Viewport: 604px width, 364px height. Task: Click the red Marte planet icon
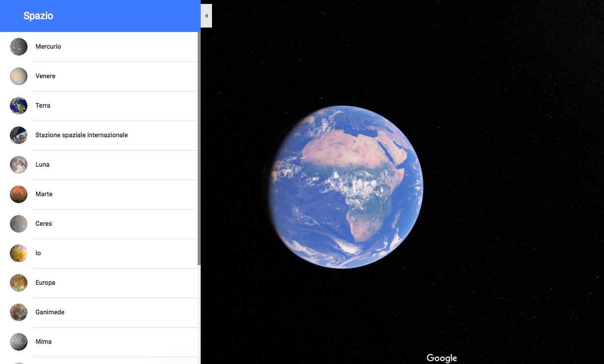click(19, 194)
